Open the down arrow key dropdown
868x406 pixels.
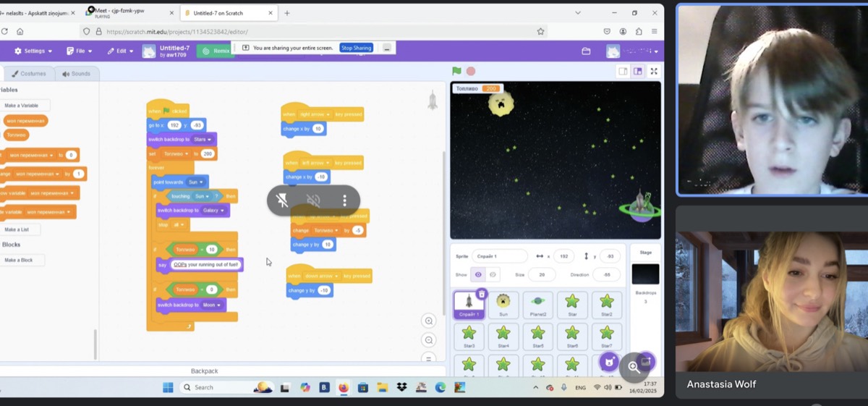(x=320, y=276)
